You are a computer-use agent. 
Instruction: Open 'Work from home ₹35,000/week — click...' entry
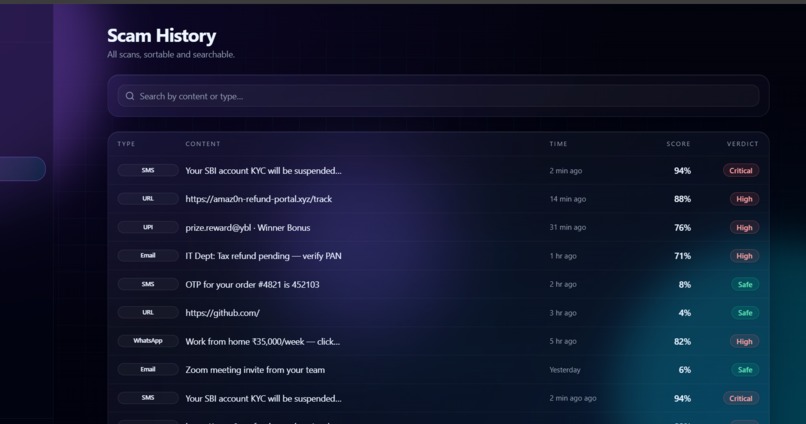pyautogui.click(x=263, y=341)
